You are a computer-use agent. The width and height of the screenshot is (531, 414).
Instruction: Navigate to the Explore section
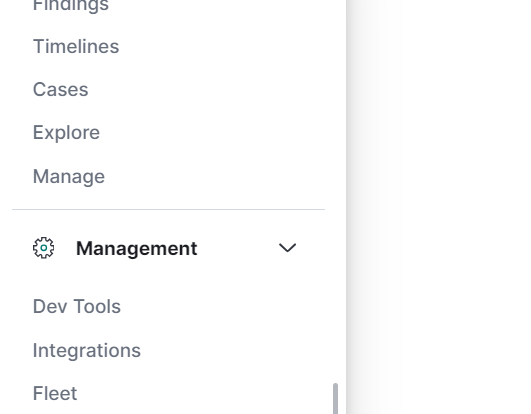(66, 132)
